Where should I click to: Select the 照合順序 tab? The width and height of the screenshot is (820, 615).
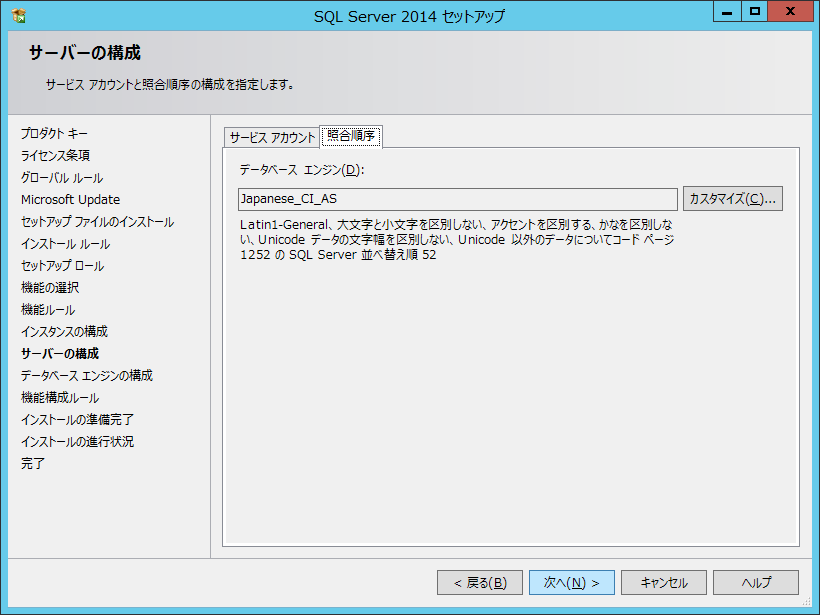[x=351, y=136]
